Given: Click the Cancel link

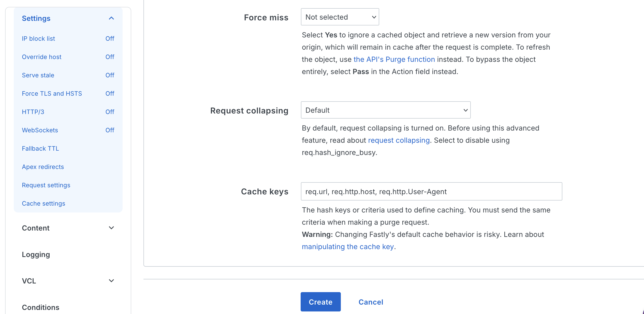Looking at the screenshot, I should coord(371,302).
